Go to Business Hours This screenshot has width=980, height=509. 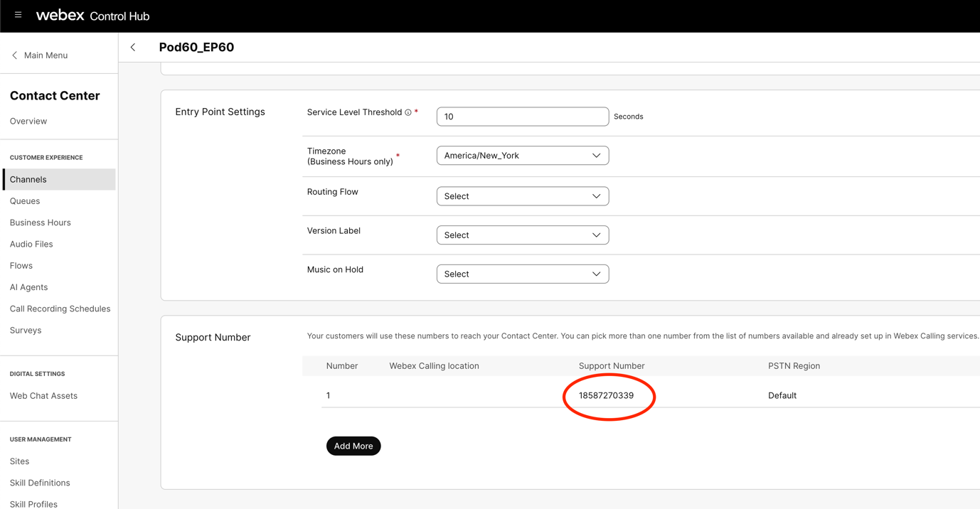tap(41, 223)
